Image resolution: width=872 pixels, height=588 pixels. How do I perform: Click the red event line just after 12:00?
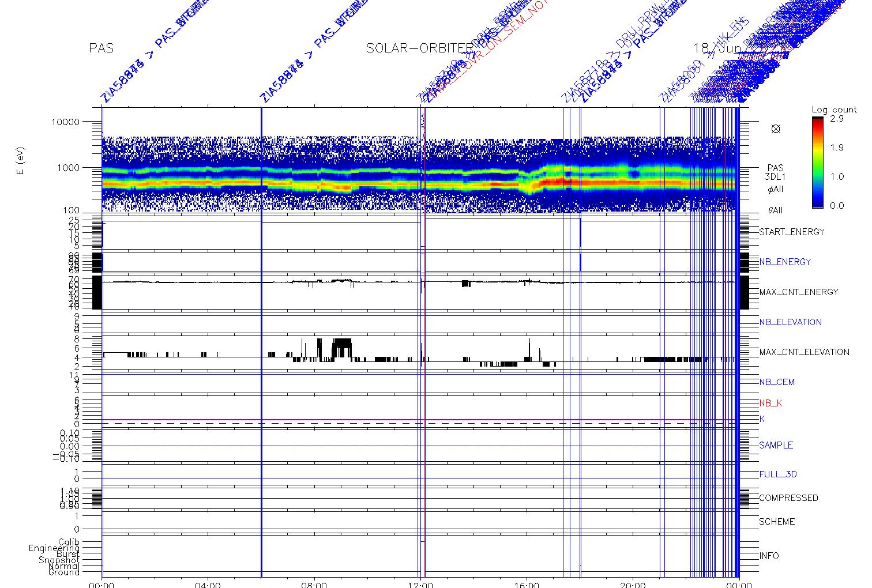pyautogui.click(x=424, y=342)
